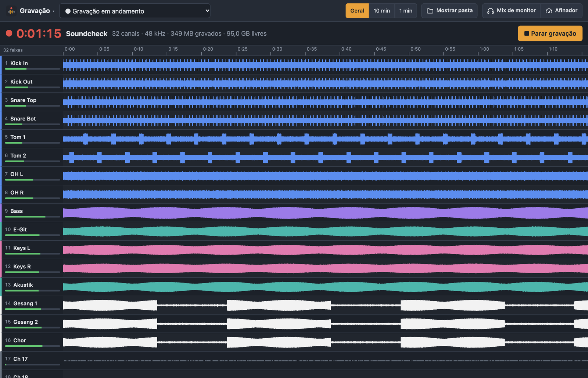Click the Parar gravação button

[550, 33]
